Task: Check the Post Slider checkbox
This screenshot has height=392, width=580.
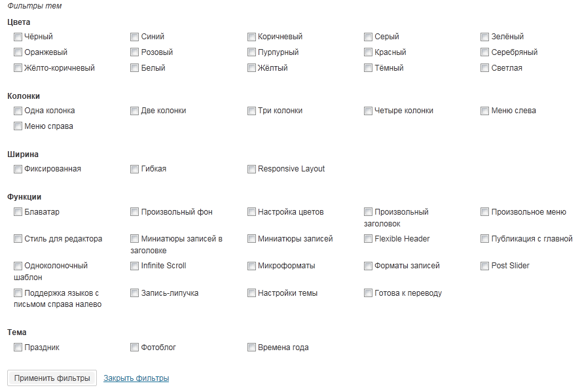Action: point(485,266)
